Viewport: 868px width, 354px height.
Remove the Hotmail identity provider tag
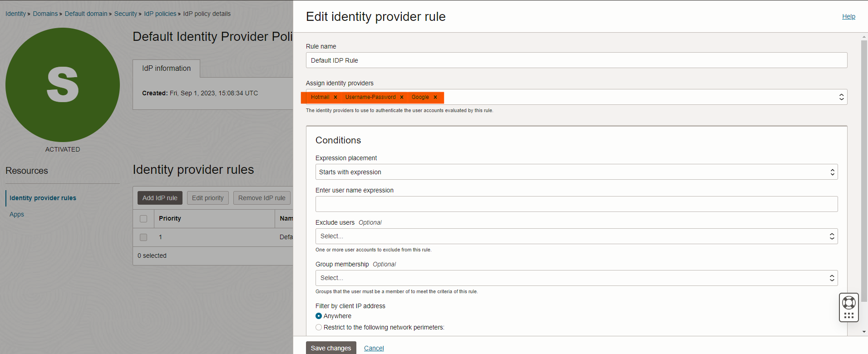[x=335, y=97]
